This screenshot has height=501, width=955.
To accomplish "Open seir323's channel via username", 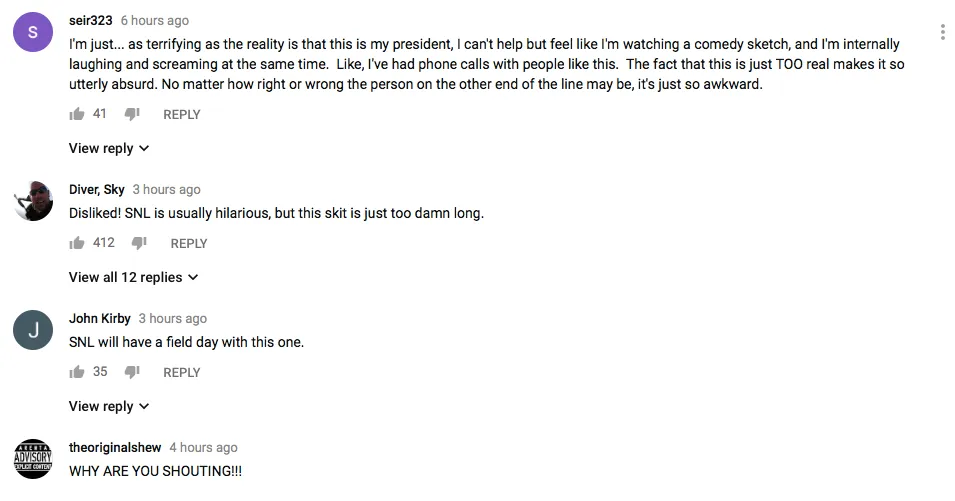I will coord(90,20).
